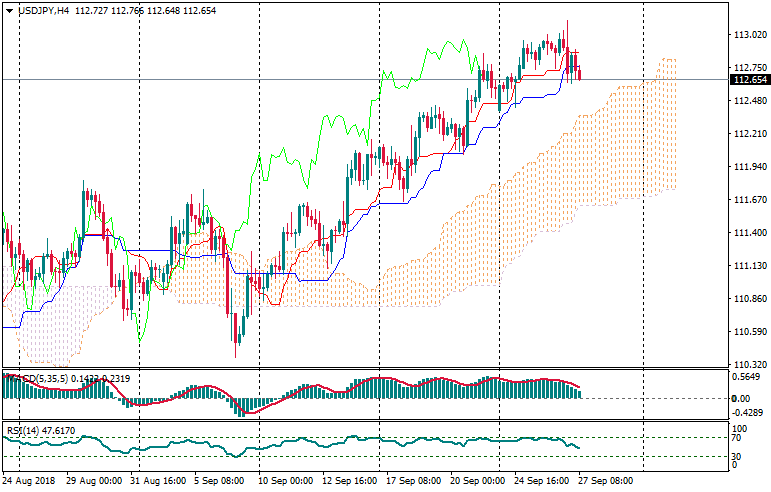Click the 110.320 level on price axis
The image size is (771, 492).
pos(750,365)
